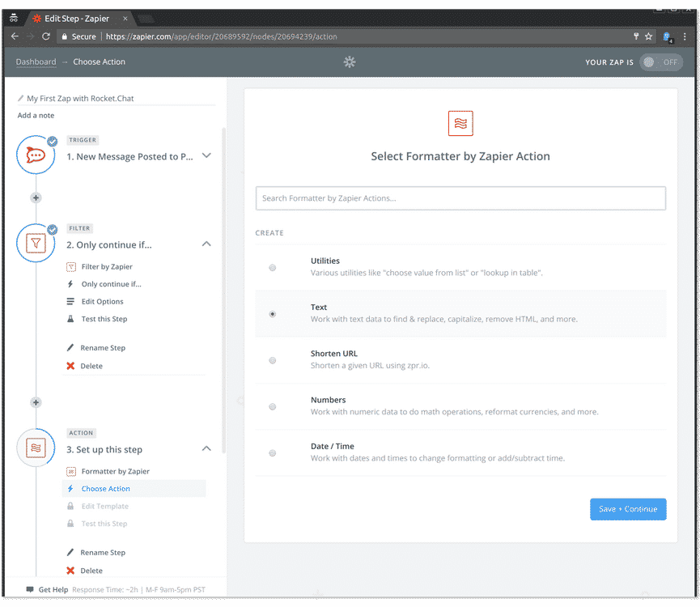Click the pencil icon under Filter step
The height and width of the screenshot is (607, 700).
(x=70, y=348)
